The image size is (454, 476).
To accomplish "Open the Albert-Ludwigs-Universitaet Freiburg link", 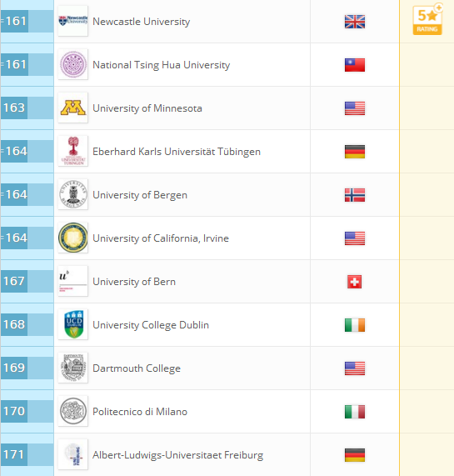I will point(177,455).
